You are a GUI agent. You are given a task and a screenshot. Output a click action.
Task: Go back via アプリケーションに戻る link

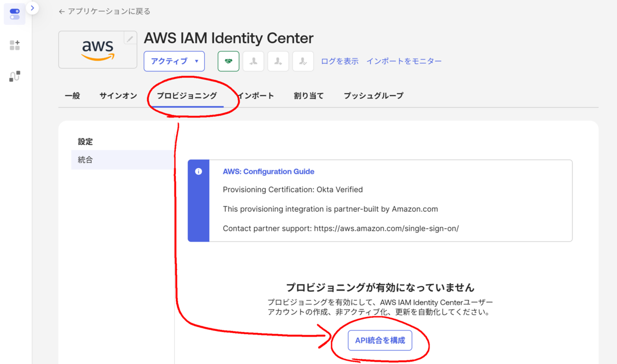(104, 11)
